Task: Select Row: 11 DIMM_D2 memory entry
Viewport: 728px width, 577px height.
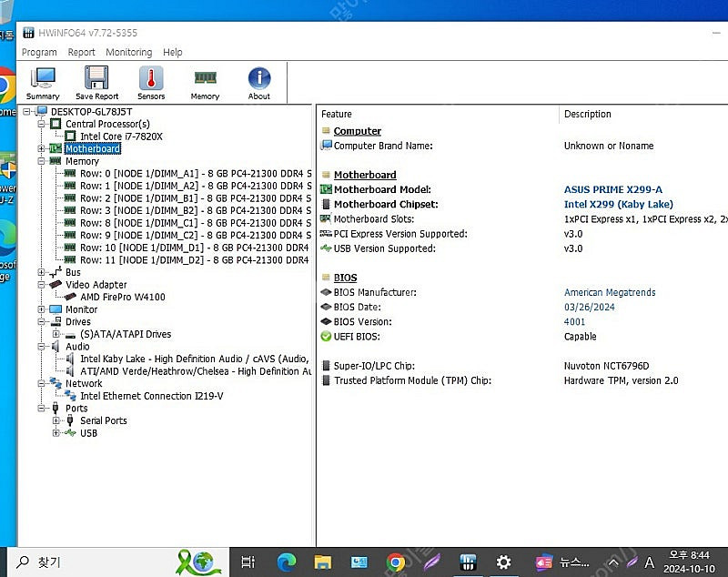Action: 195,260
